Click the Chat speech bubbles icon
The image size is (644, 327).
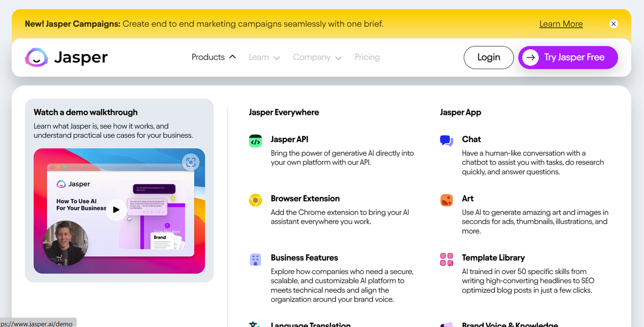pyautogui.click(x=447, y=140)
